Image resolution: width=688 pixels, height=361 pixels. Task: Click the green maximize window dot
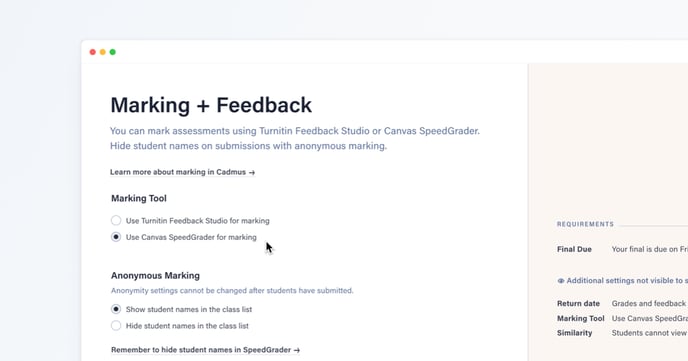pos(113,52)
